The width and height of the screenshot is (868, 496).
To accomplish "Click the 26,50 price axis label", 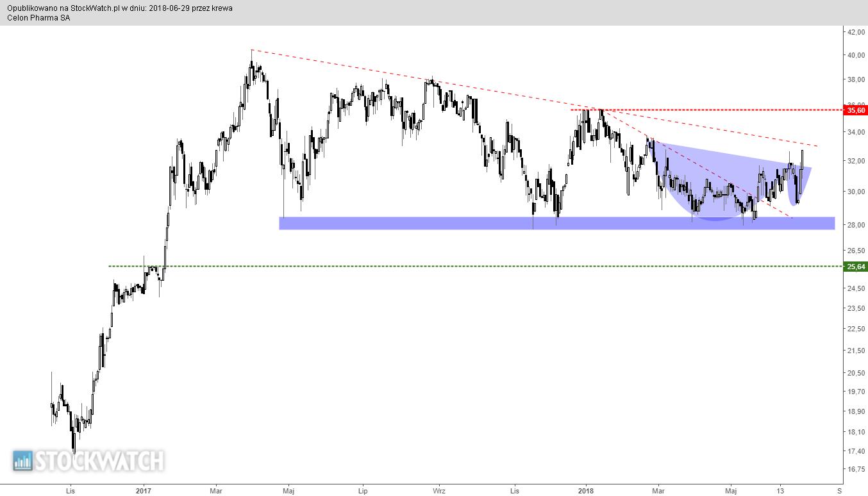I will pyautogui.click(x=856, y=250).
